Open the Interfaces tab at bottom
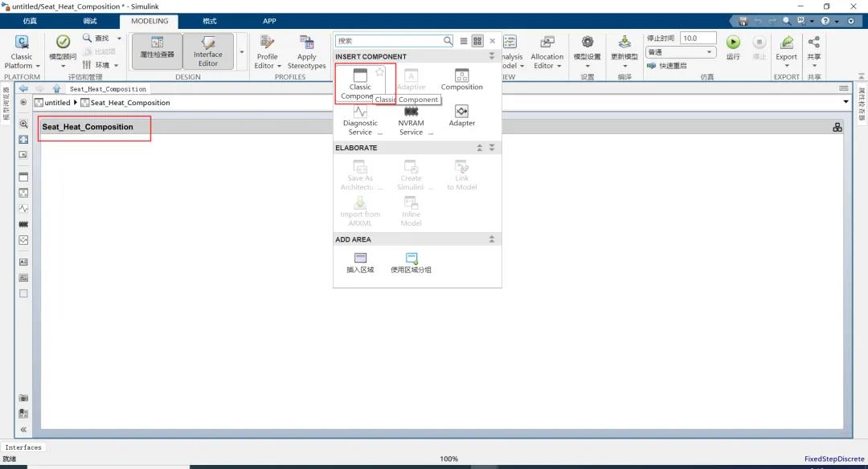This screenshot has height=469, width=868. (23, 447)
